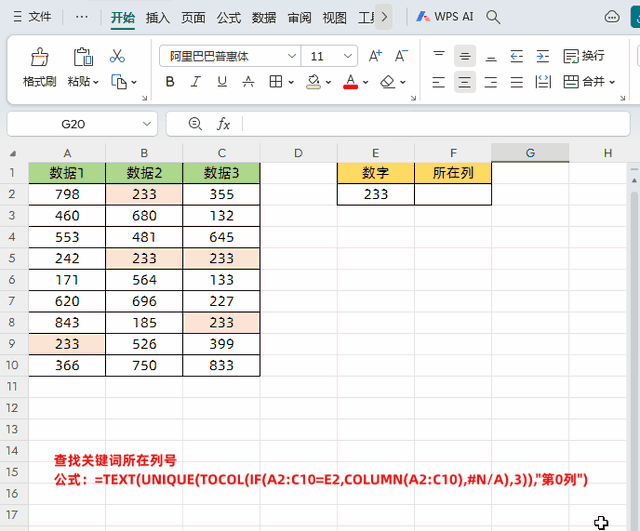Select row 5 header
Viewport: 640px width, 531px height.
[12, 258]
